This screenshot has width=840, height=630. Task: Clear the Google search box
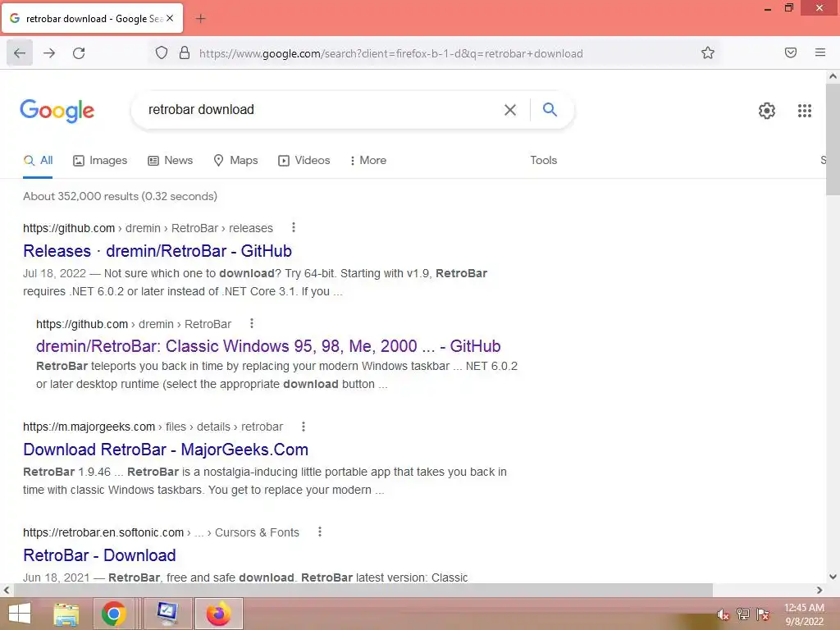(510, 110)
